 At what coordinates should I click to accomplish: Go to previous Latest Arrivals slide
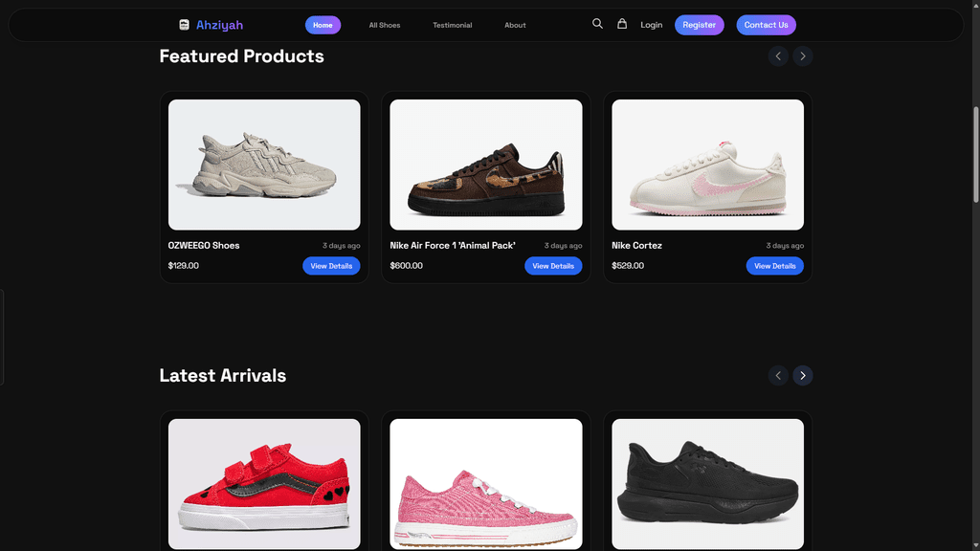tap(778, 375)
